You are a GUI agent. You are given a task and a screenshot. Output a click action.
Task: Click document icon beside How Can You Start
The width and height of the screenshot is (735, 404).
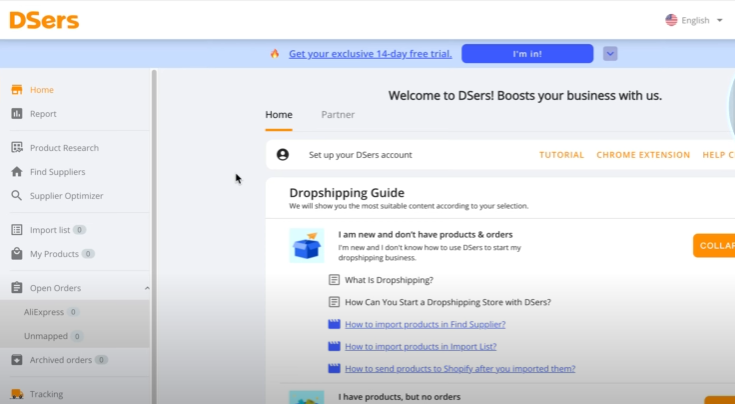click(334, 302)
